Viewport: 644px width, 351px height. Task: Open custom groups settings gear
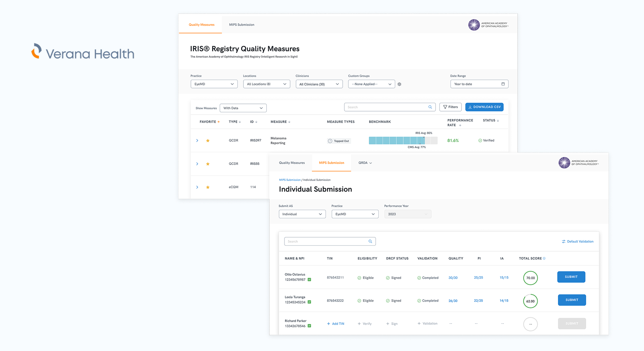399,84
